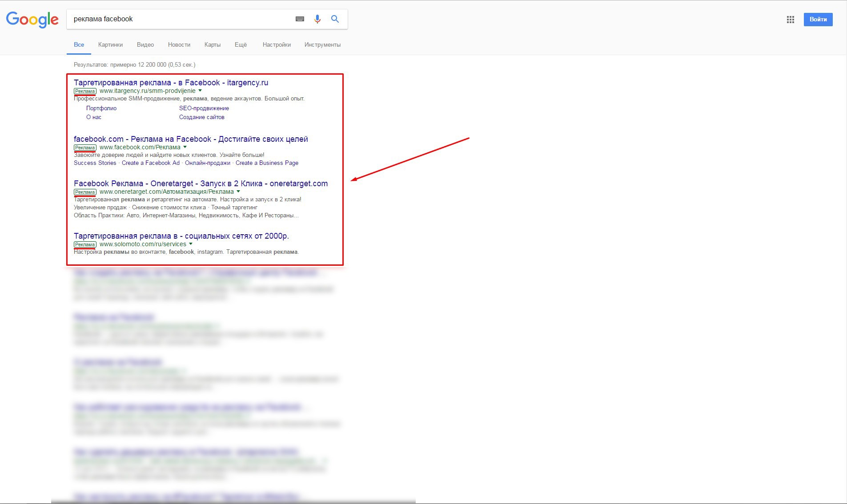This screenshot has height=504, width=847.
Task: Open the Портфолио sitelink
Action: (x=101, y=108)
